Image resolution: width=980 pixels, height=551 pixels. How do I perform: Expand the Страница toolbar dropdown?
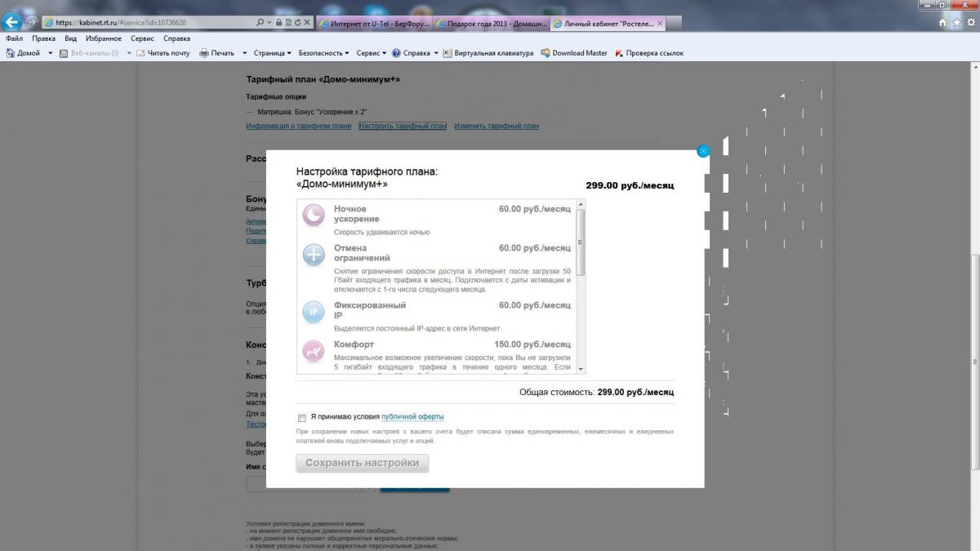[x=272, y=53]
